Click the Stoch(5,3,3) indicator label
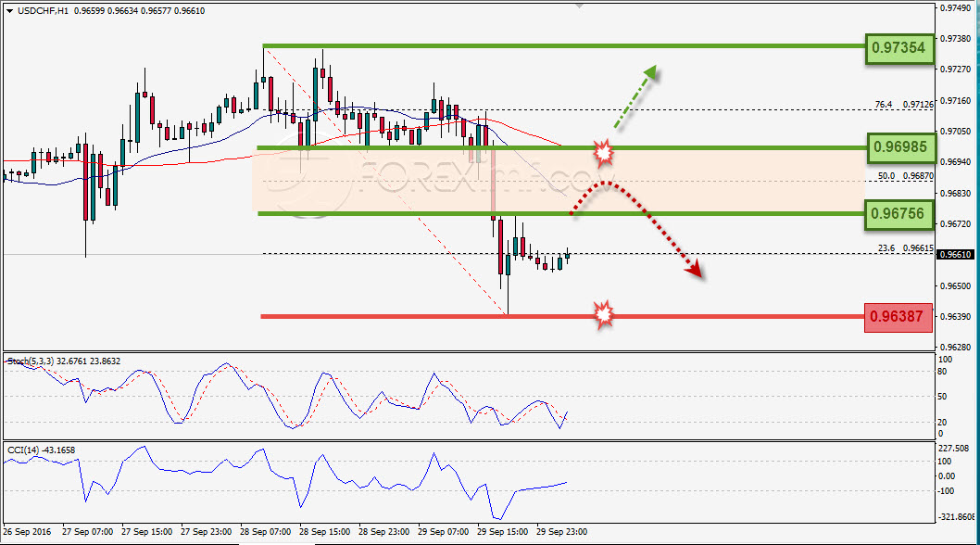Viewport: 980px width, 545px height. [64, 361]
